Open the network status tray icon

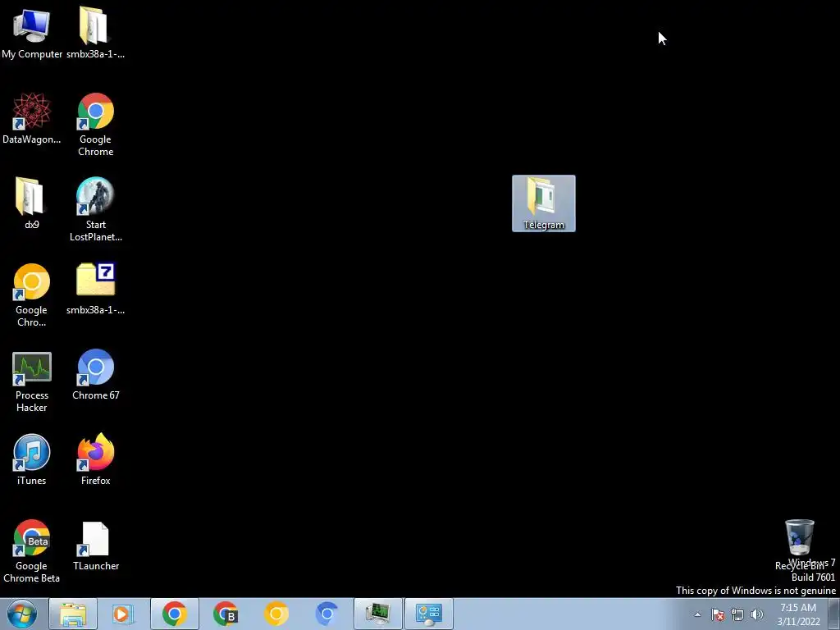[x=737, y=614]
